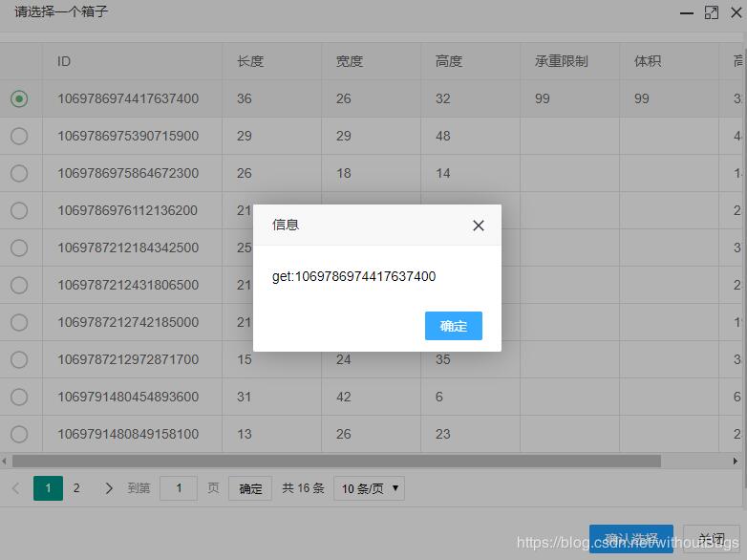Maximize the 请选择一个箱子 window
Viewport: 747px width, 560px height.
tap(712, 12)
